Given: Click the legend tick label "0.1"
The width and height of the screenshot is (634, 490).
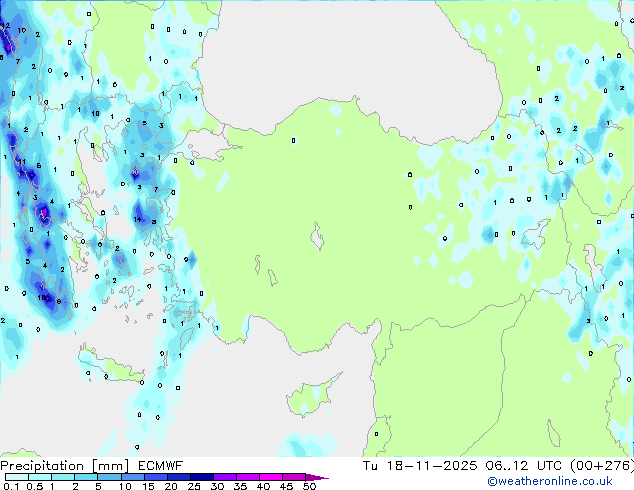Looking at the screenshot, I should click(11, 486).
